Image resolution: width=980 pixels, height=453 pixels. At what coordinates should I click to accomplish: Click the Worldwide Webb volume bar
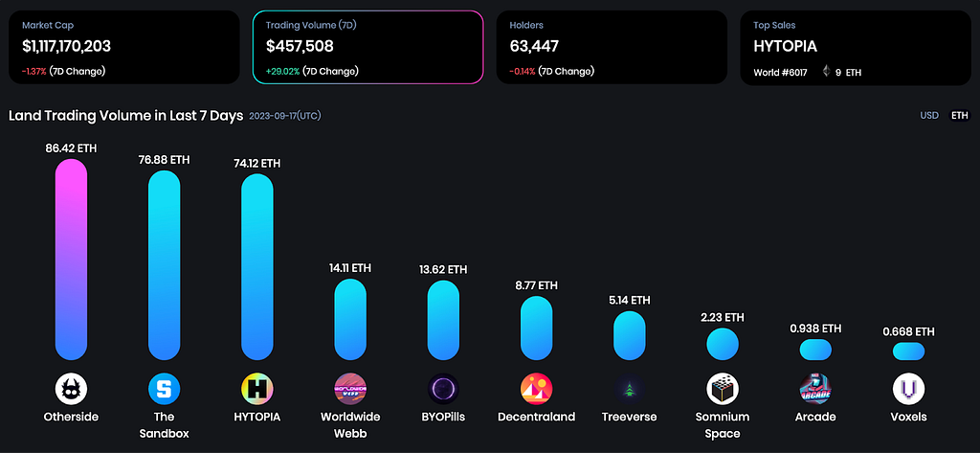click(350, 320)
